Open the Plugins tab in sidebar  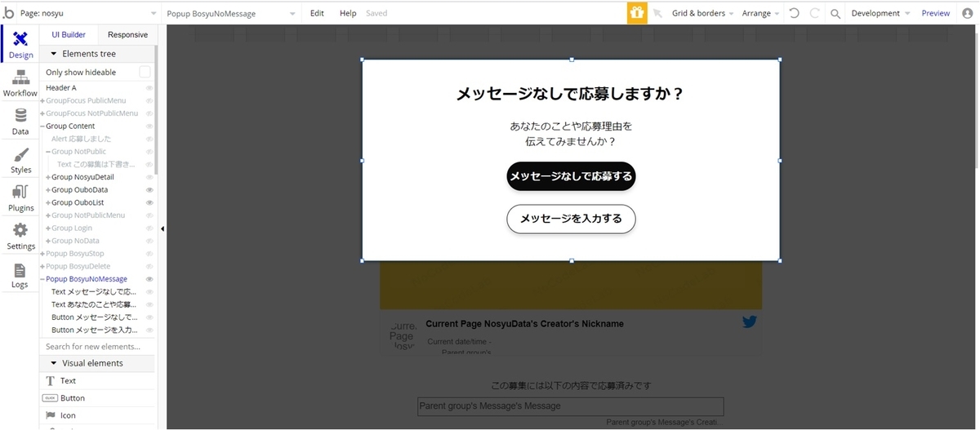[x=20, y=199]
